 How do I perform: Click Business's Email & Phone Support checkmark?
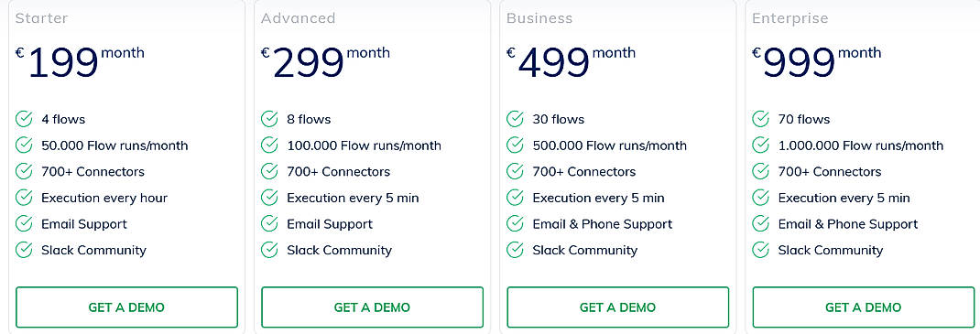tap(515, 223)
